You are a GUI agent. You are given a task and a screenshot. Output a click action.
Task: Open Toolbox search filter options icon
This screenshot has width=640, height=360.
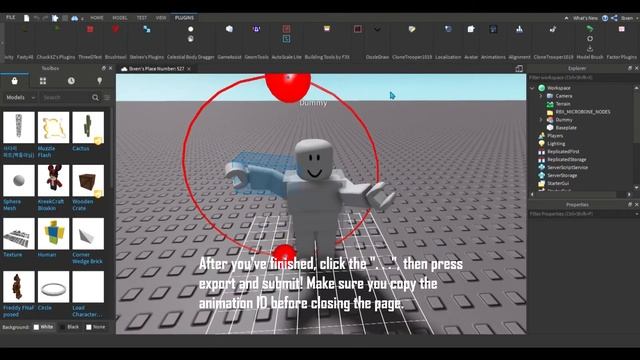107,98
